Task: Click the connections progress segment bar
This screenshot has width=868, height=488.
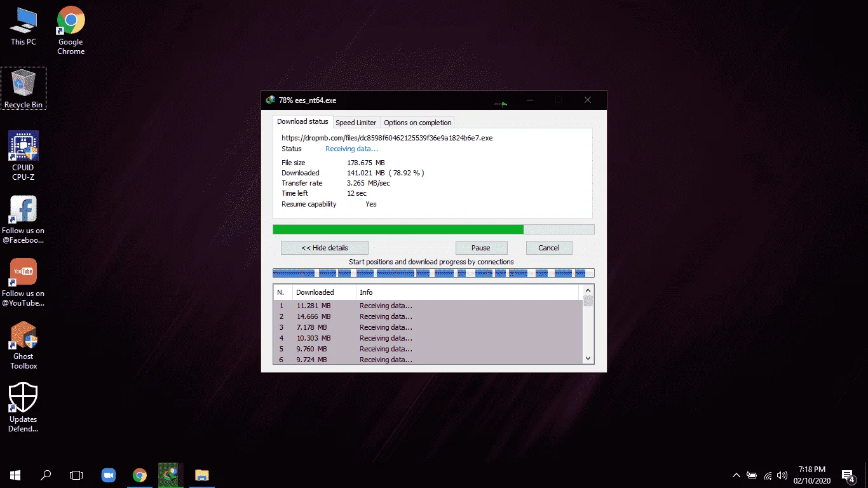Action: coord(433,273)
